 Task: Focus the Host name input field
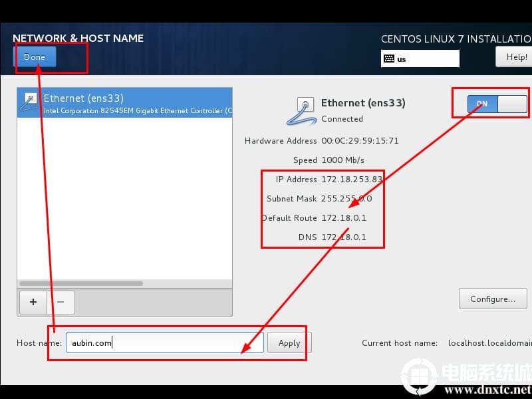(x=164, y=342)
